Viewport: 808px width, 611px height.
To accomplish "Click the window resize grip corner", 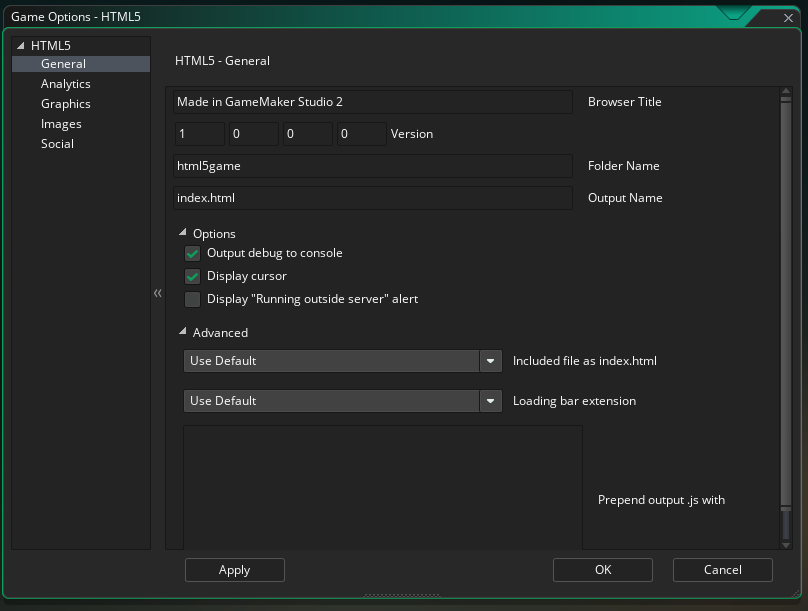I will (x=796, y=593).
